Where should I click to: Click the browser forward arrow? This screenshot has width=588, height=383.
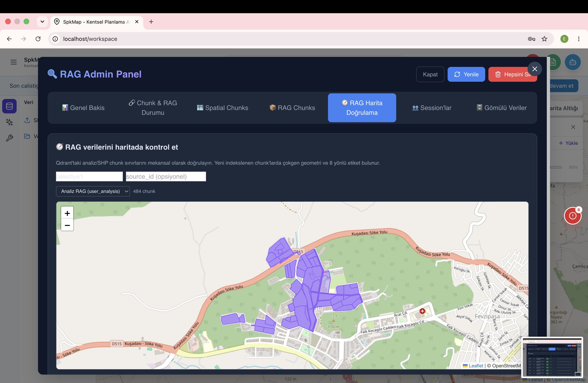(24, 39)
